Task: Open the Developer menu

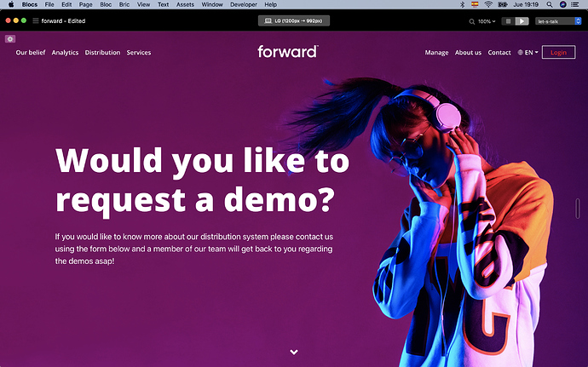Action: pyautogui.click(x=243, y=4)
